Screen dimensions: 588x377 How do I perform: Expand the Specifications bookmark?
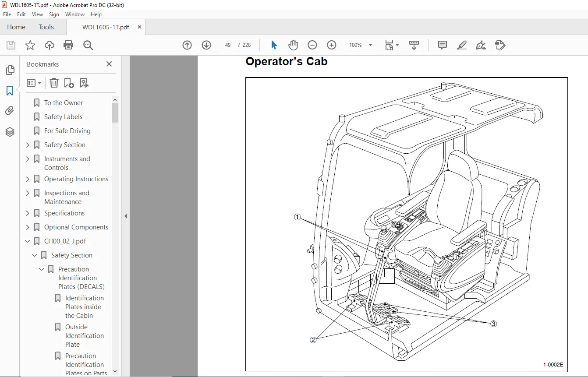(28, 213)
